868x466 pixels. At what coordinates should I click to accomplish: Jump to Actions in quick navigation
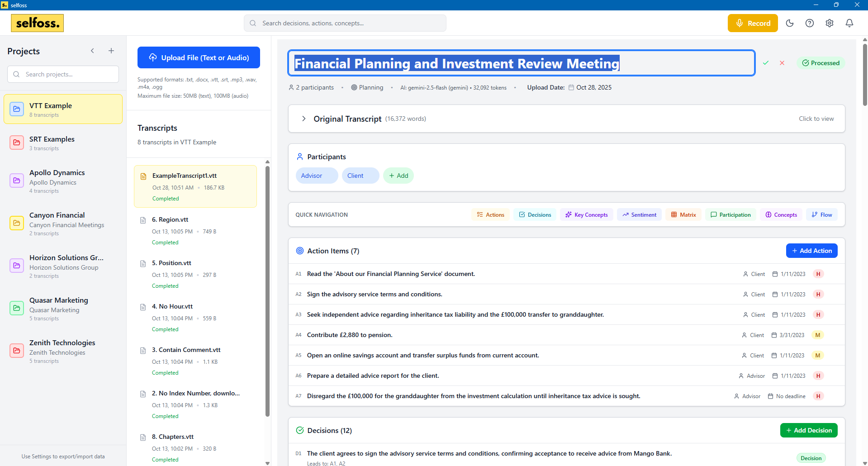tap(490, 214)
